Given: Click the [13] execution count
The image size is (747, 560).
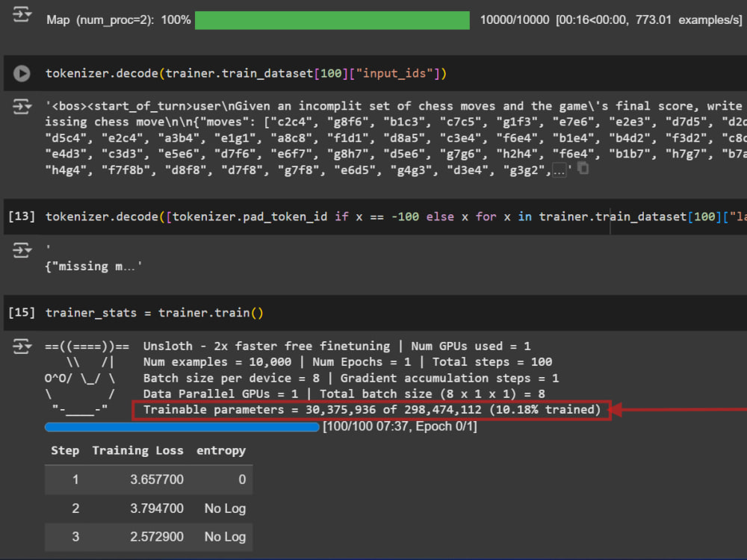Looking at the screenshot, I should (22, 217).
